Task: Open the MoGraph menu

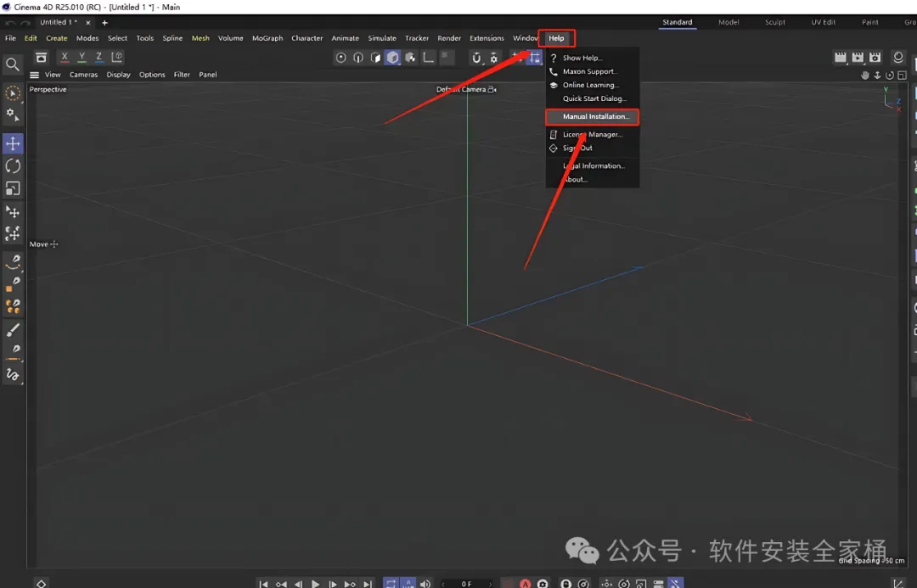Action: coord(267,38)
